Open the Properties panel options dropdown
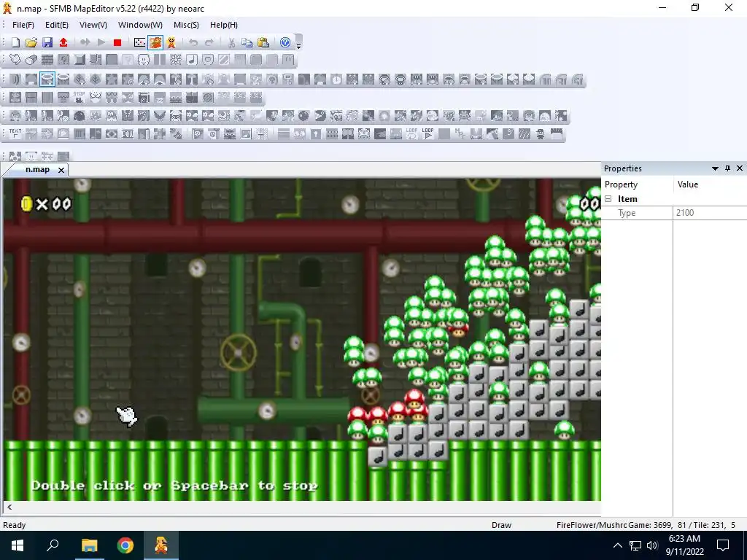The image size is (747, 560). click(715, 168)
